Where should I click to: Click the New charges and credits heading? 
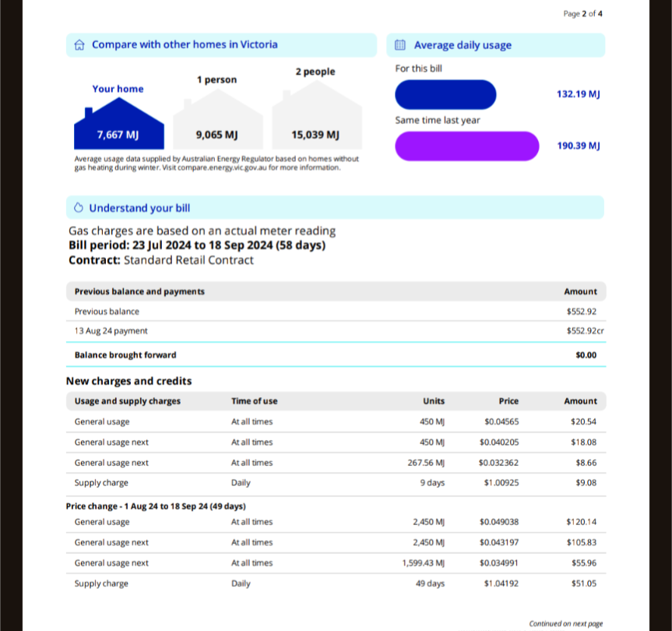128,381
